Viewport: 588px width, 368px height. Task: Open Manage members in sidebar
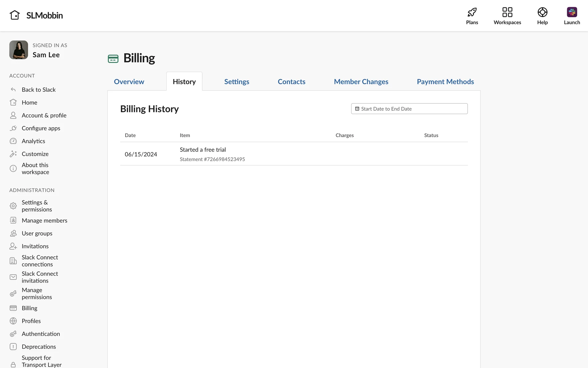tap(44, 220)
